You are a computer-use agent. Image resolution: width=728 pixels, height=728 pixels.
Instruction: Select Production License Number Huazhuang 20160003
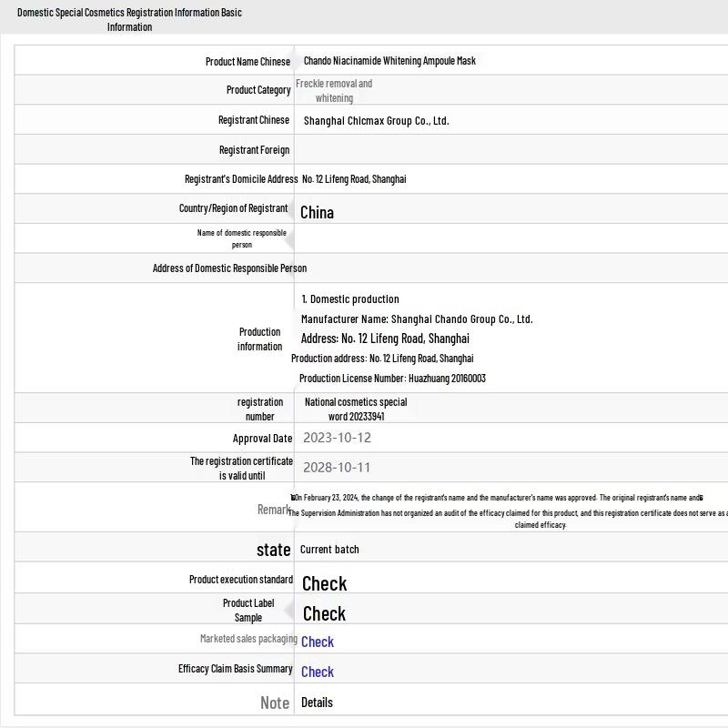click(x=392, y=379)
